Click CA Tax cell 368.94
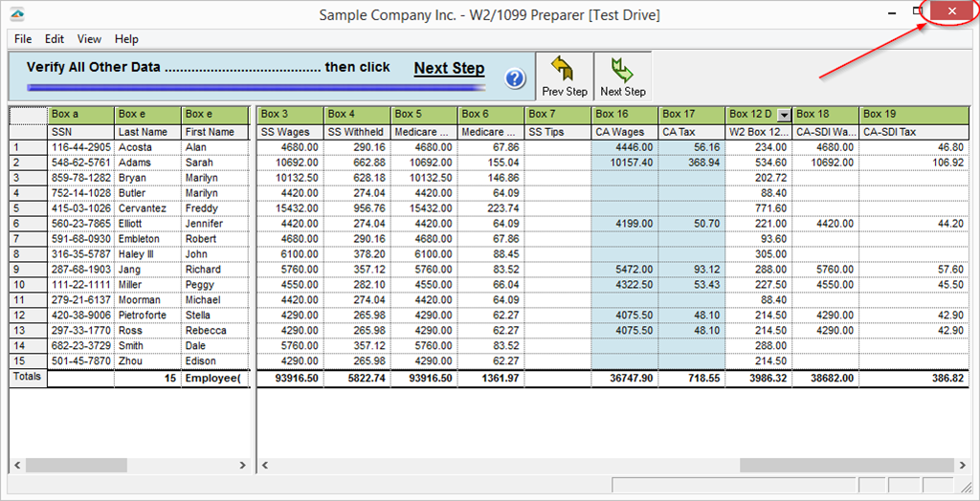Viewport: 980px width, 501px height. coord(692,163)
